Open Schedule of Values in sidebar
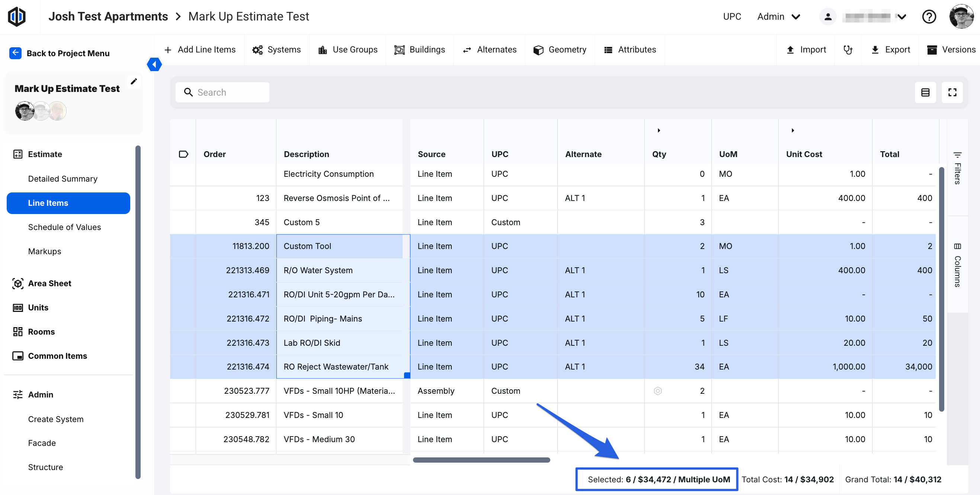The image size is (980, 495). point(64,227)
